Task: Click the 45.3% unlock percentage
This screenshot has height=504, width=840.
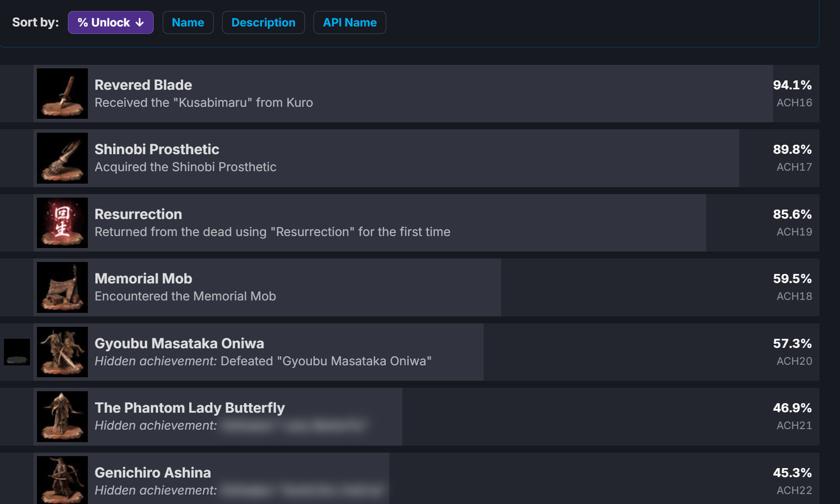Action: [x=792, y=473]
